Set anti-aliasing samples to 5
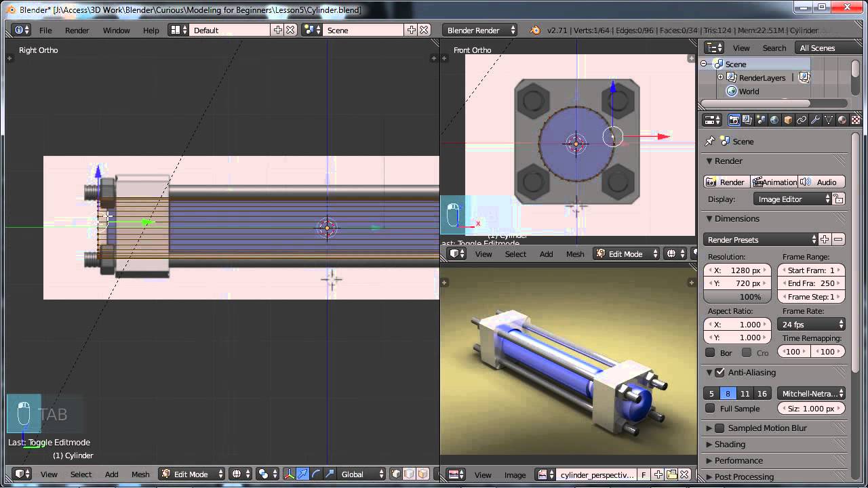The width and height of the screenshot is (868, 488). (x=711, y=393)
